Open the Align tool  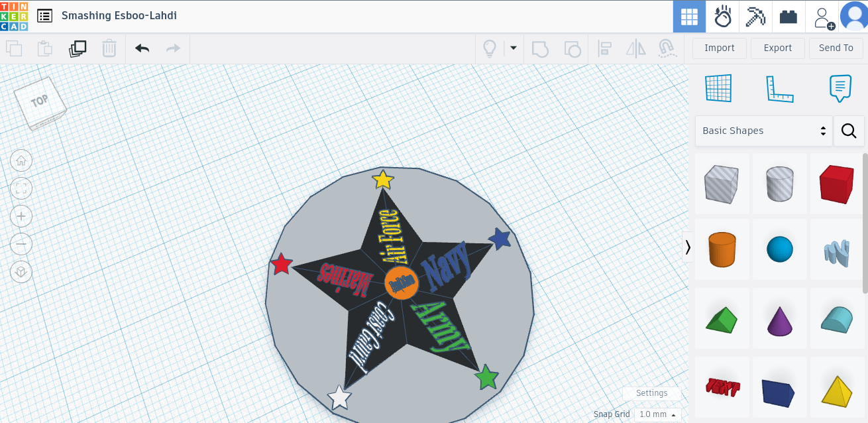(x=604, y=48)
